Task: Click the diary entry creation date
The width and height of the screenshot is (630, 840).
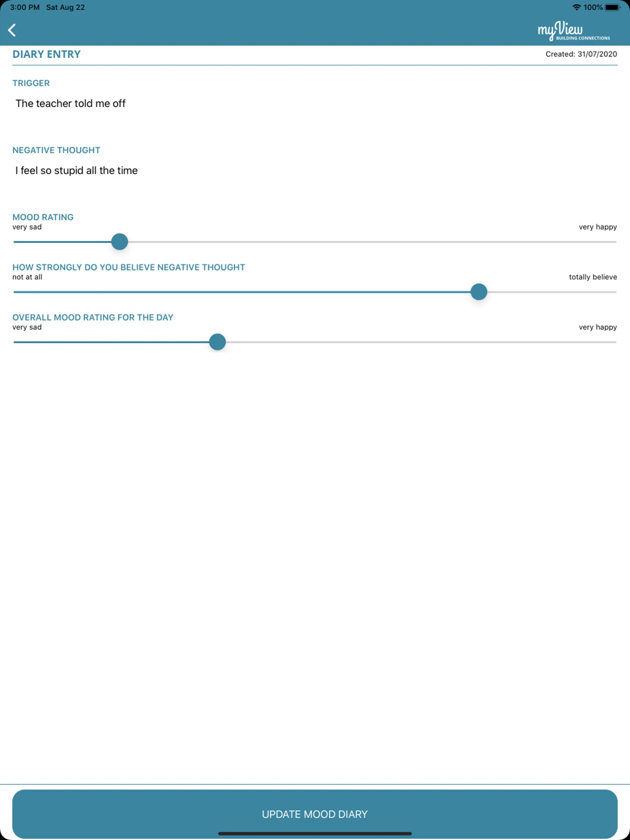Action: click(x=580, y=54)
